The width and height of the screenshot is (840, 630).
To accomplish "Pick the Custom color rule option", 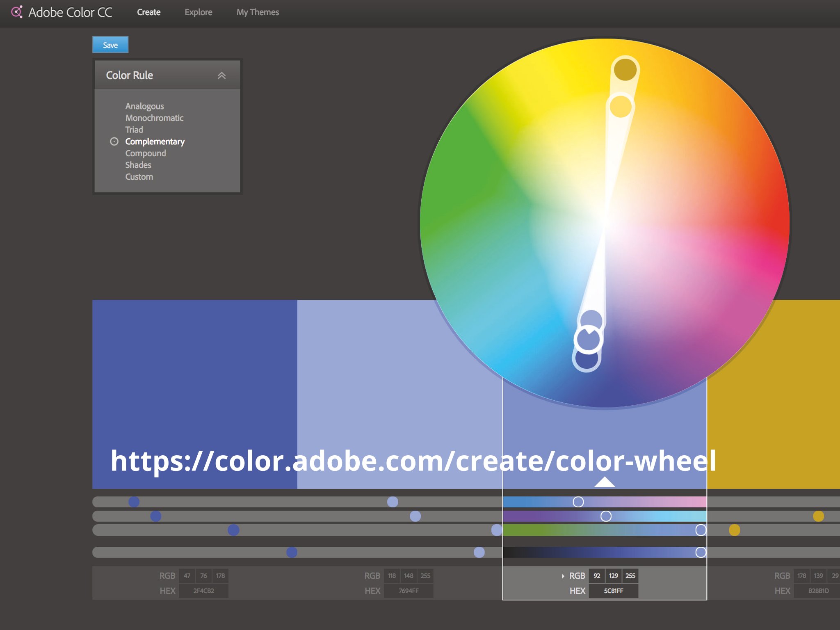I will (139, 177).
